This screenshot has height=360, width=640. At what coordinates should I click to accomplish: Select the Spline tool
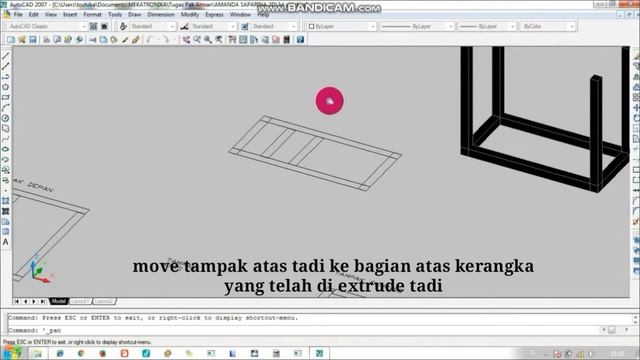(6, 139)
